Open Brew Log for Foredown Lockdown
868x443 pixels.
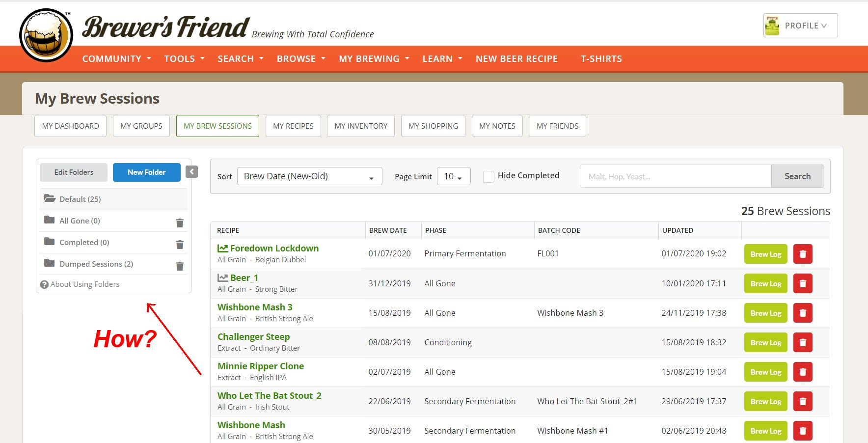pyautogui.click(x=765, y=254)
